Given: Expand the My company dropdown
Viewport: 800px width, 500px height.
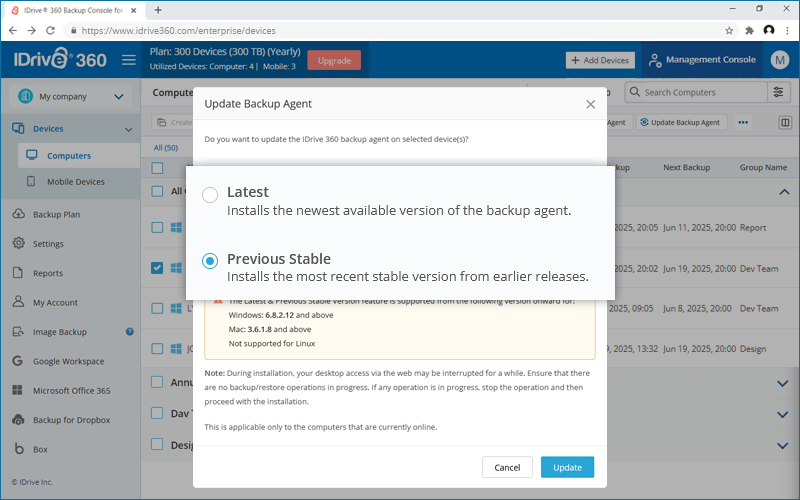Looking at the screenshot, I should (70, 96).
